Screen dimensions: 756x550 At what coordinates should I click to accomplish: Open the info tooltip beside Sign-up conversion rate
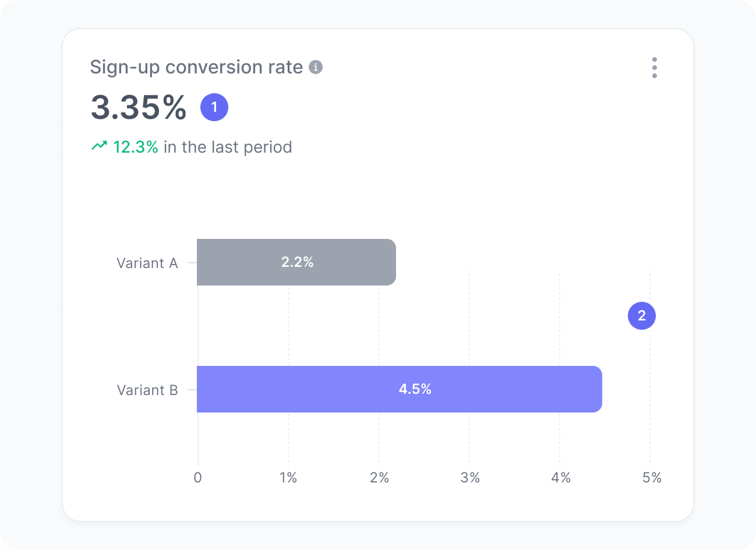pos(316,67)
